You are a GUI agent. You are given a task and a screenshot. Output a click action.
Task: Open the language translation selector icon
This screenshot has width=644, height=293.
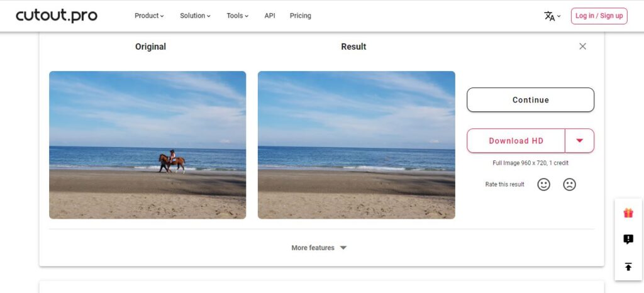[552, 16]
